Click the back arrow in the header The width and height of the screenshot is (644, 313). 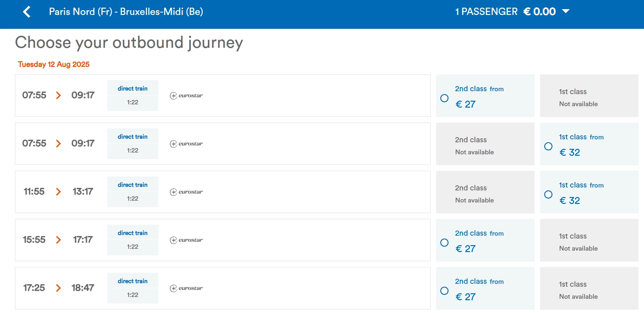click(x=27, y=12)
